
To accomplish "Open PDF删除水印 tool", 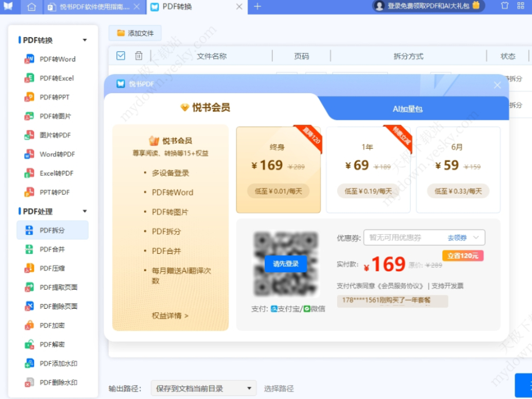I will pyautogui.click(x=51, y=382).
